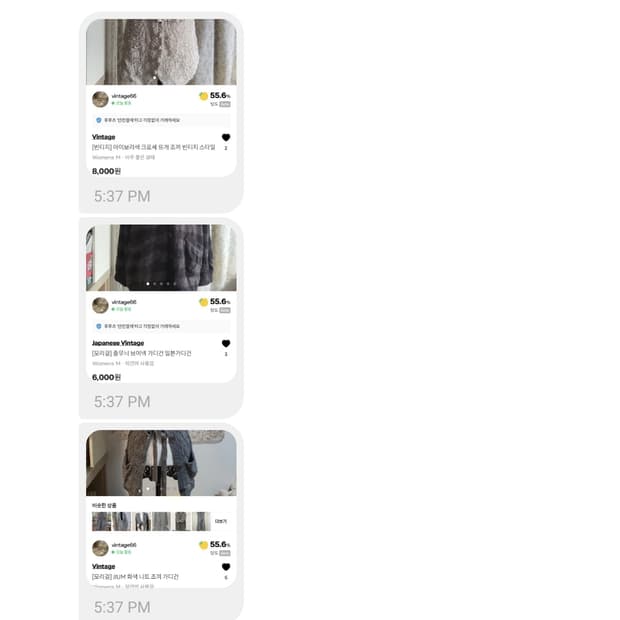
Task: Open the Vintage brand link on first card
Action: pyautogui.click(x=104, y=137)
